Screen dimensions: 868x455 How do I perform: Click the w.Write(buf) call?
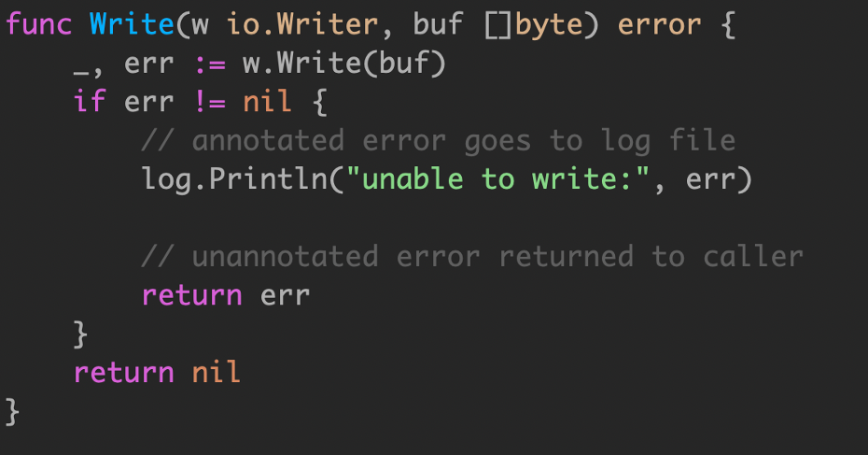coord(344,64)
